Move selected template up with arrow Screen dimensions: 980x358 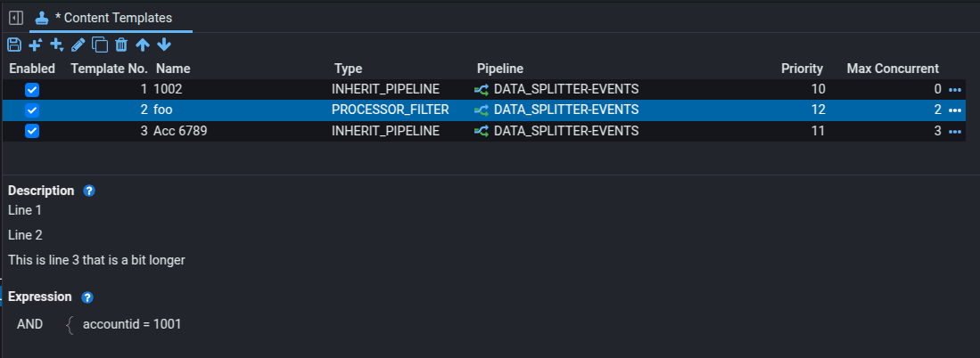[x=143, y=45]
